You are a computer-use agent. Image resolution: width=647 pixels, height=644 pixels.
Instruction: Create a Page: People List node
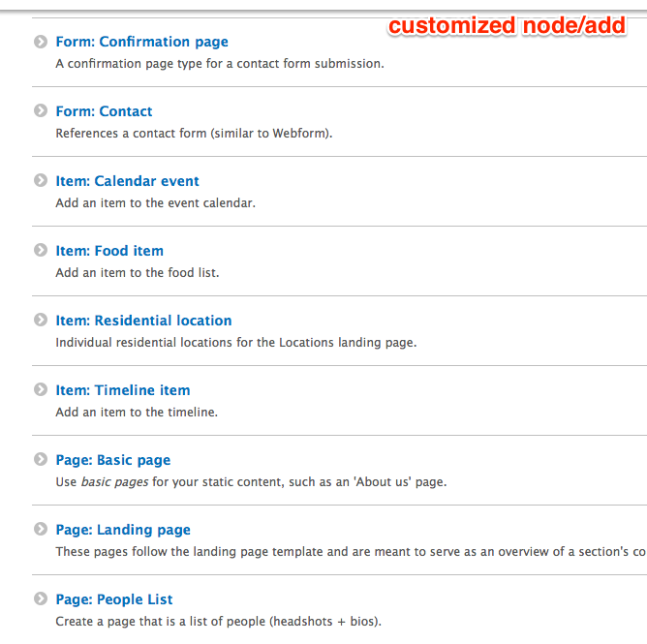114,599
